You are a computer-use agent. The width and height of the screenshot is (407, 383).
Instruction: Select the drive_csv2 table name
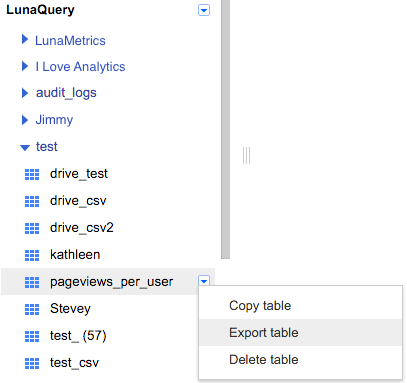[x=82, y=228]
